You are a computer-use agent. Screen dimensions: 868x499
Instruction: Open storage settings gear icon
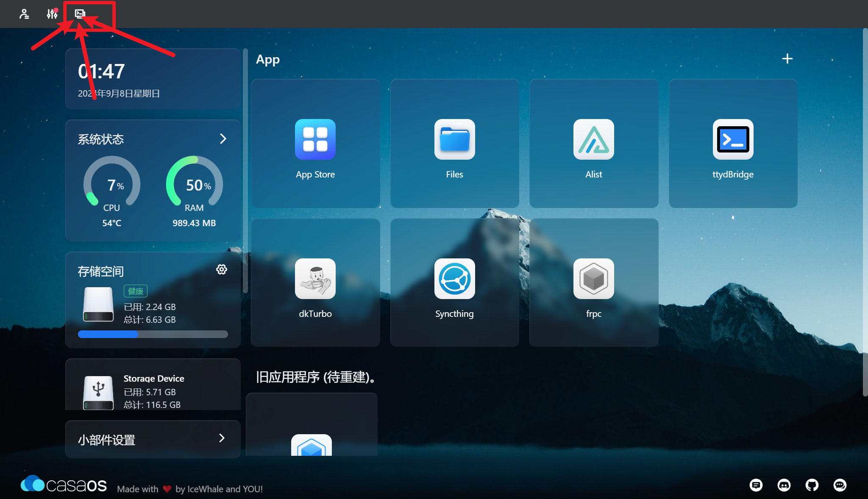tap(222, 269)
